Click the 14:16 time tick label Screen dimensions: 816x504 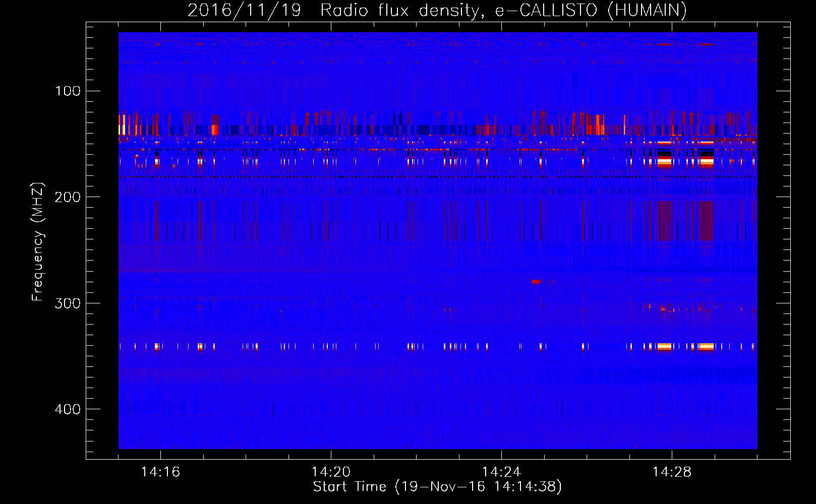coord(160,472)
